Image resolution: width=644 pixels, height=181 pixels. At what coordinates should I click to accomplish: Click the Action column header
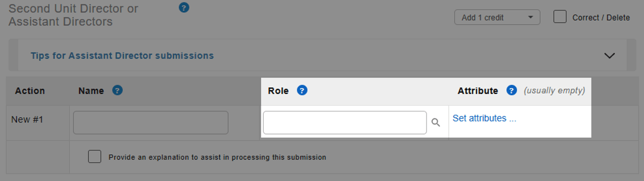coord(30,91)
